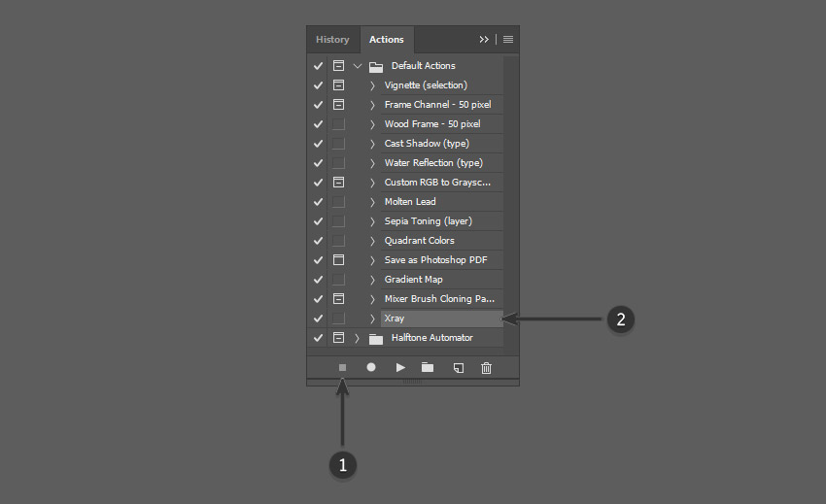Select Default Actions folder icon
Image resolution: width=826 pixels, height=504 pixels.
coord(376,66)
